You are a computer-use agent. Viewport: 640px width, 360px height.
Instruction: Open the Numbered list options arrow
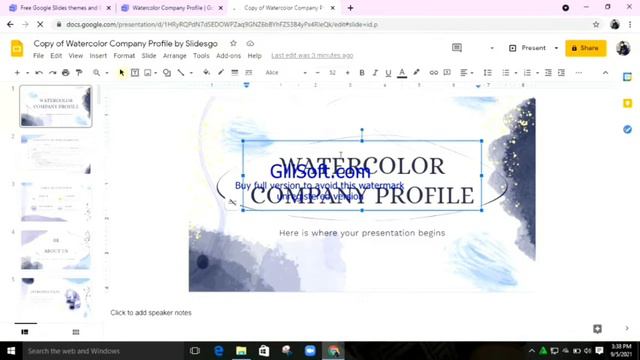[537, 73]
